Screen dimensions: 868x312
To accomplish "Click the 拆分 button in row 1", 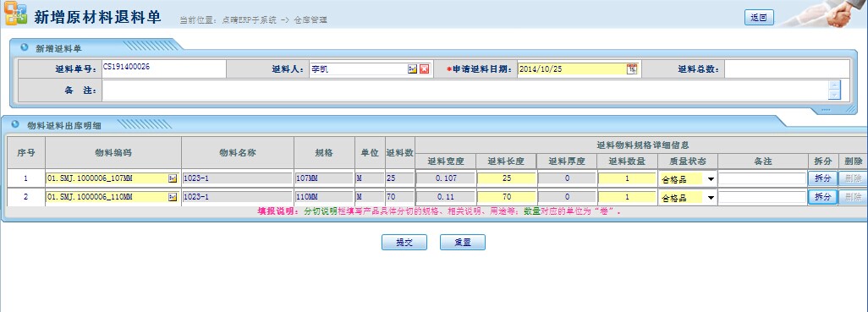I will tap(822, 178).
